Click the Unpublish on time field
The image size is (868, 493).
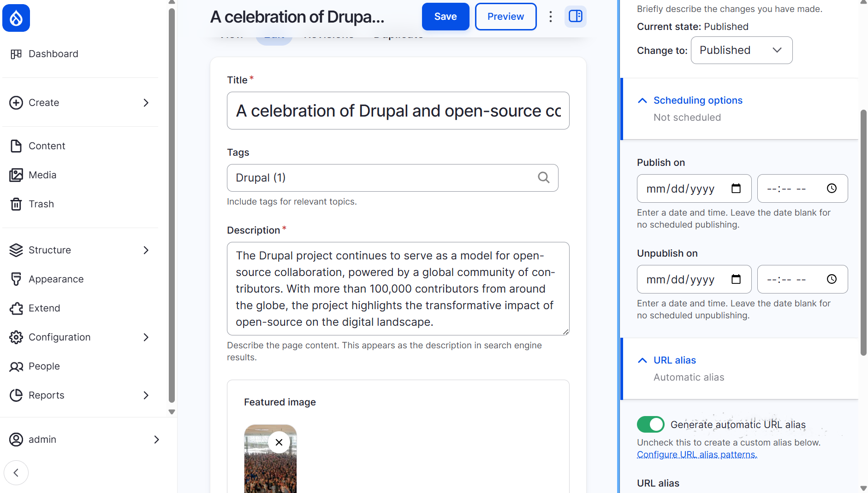tap(803, 279)
